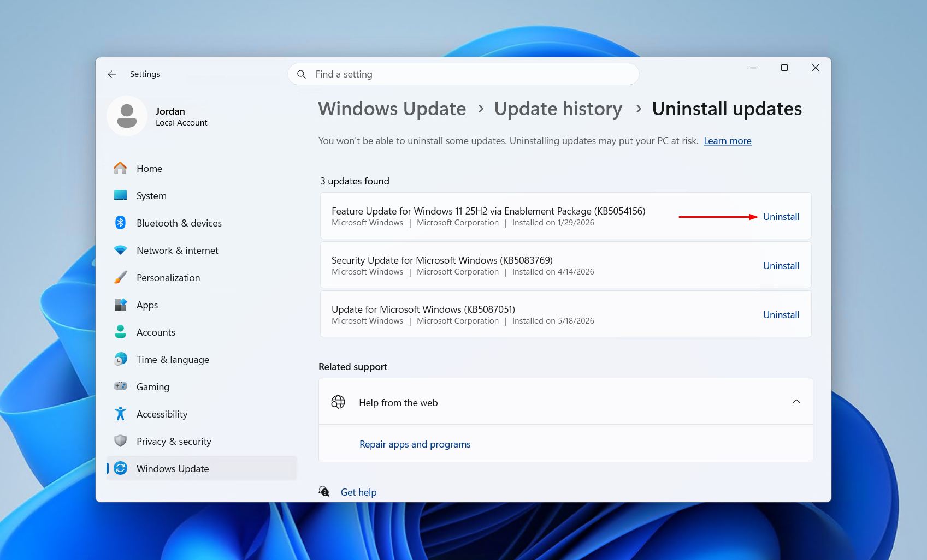Select Time & language

coord(202,359)
